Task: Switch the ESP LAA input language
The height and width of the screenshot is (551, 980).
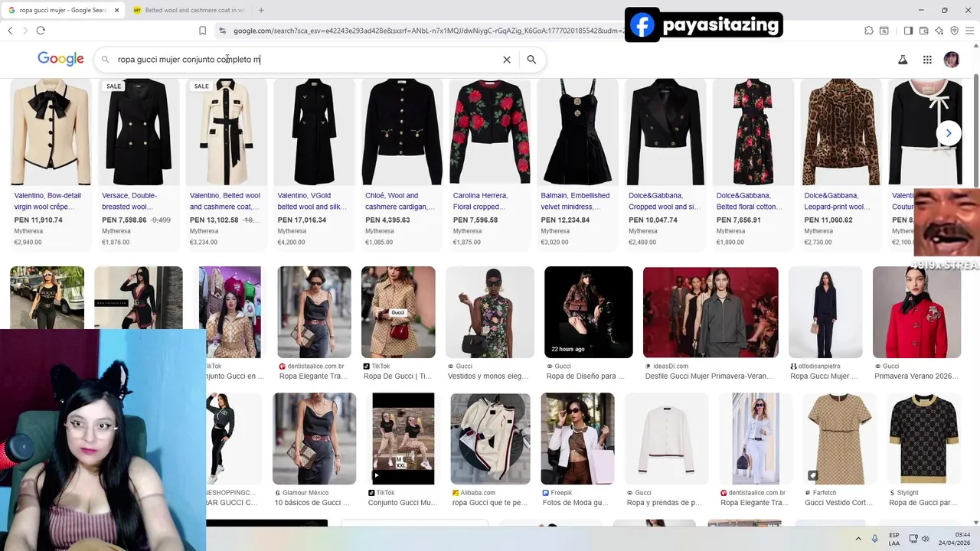Action: [894, 539]
